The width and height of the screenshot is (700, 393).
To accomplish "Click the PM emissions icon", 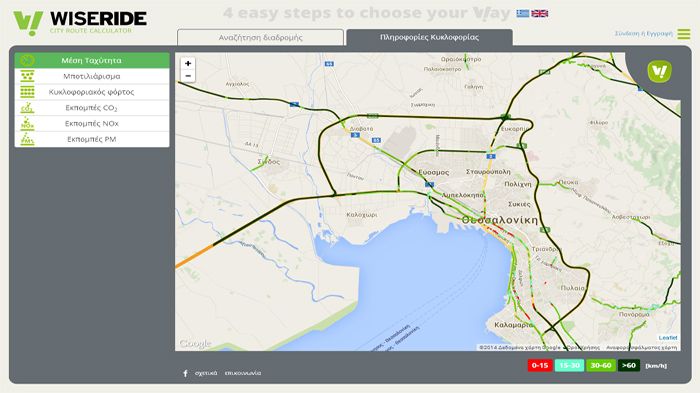I will 27,139.
